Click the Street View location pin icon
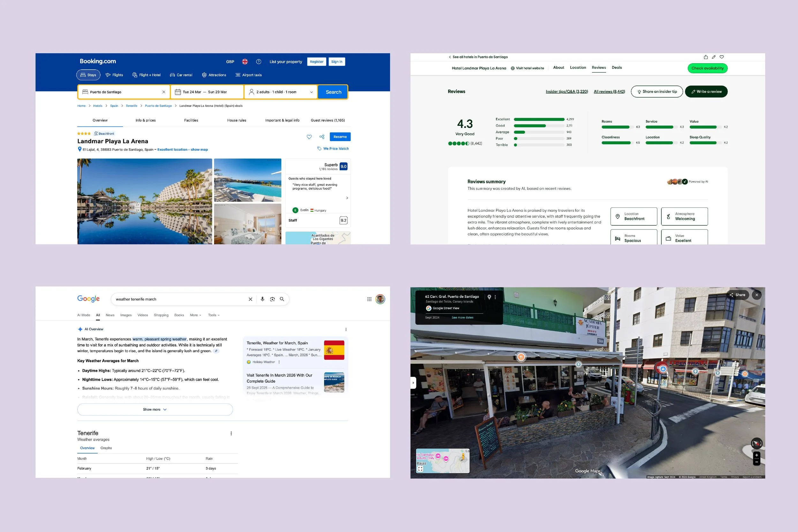Image resolution: width=798 pixels, height=532 pixels. pyautogui.click(x=489, y=296)
